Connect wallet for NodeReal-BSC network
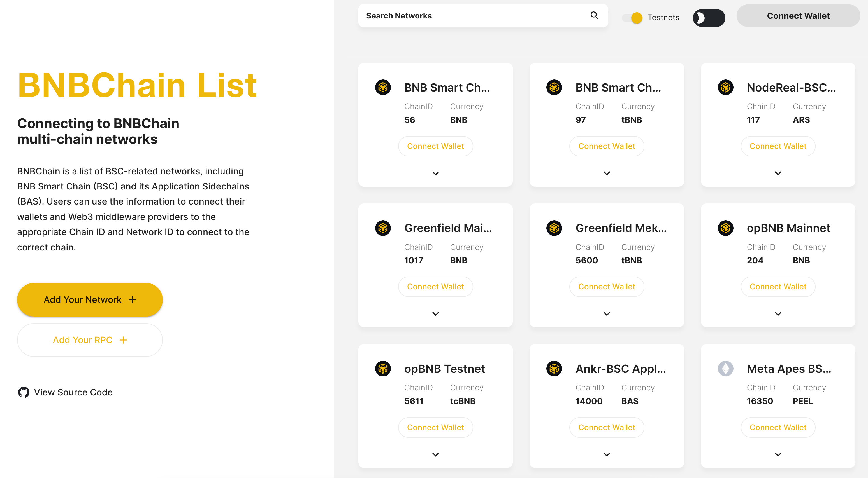Screen dimensions: 868x478 [x=778, y=146]
